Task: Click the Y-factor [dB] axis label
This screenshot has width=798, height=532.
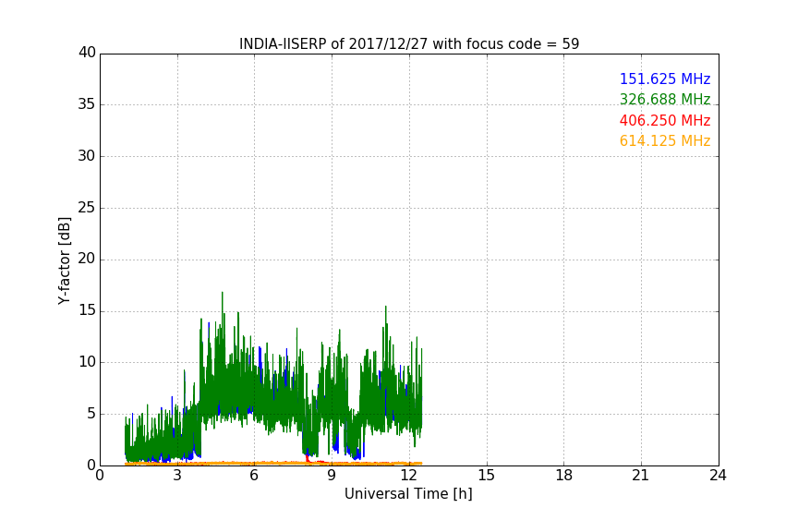Action: point(64,260)
